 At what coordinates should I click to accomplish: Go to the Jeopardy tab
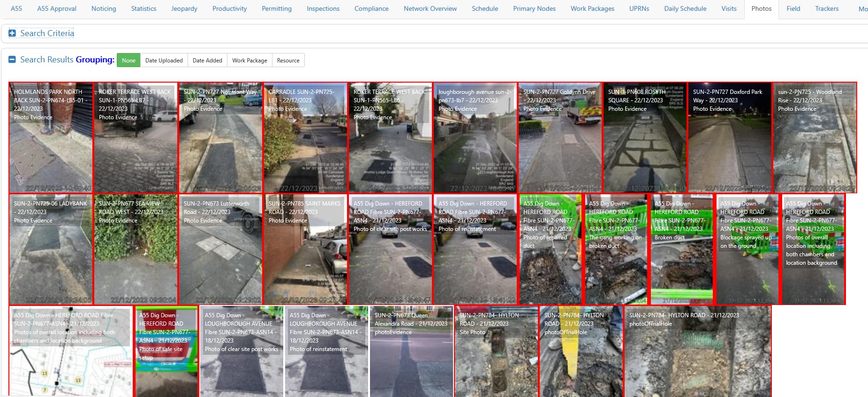[x=184, y=8]
